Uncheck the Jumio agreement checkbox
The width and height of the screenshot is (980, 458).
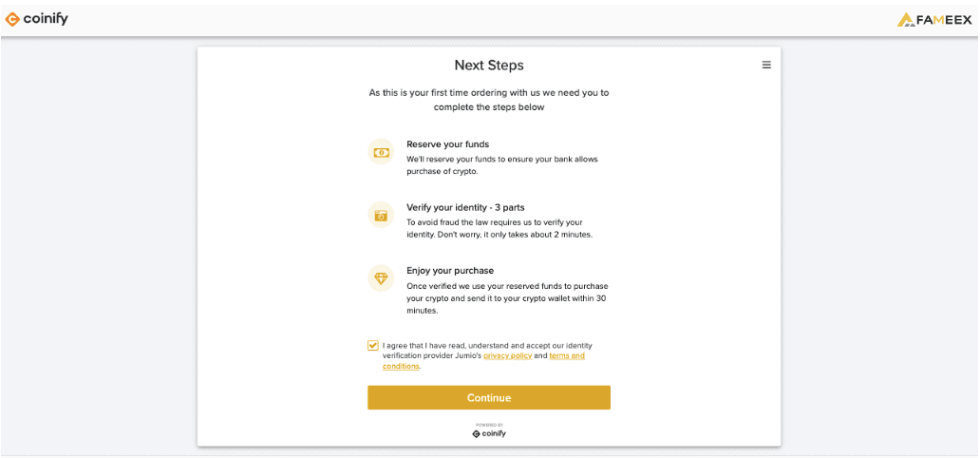pos(373,345)
